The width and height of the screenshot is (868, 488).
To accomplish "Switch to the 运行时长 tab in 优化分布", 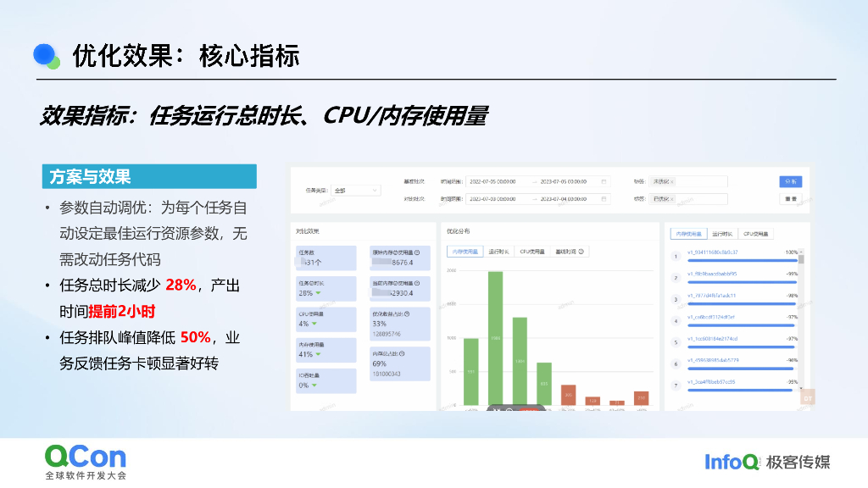I will 497,251.
